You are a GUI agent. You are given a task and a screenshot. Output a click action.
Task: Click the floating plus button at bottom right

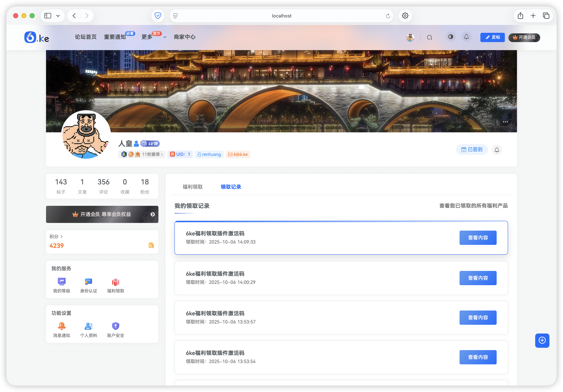point(542,340)
